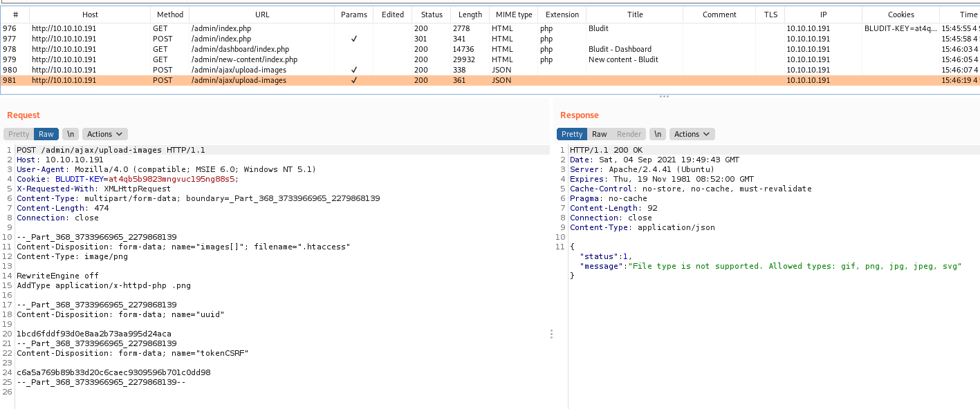Click the request line "POST /admin/ajax/upload-images HTTP/1.1"
The width and height of the screenshot is (980, 409).
pyautogui.click(x=111, y=150)
